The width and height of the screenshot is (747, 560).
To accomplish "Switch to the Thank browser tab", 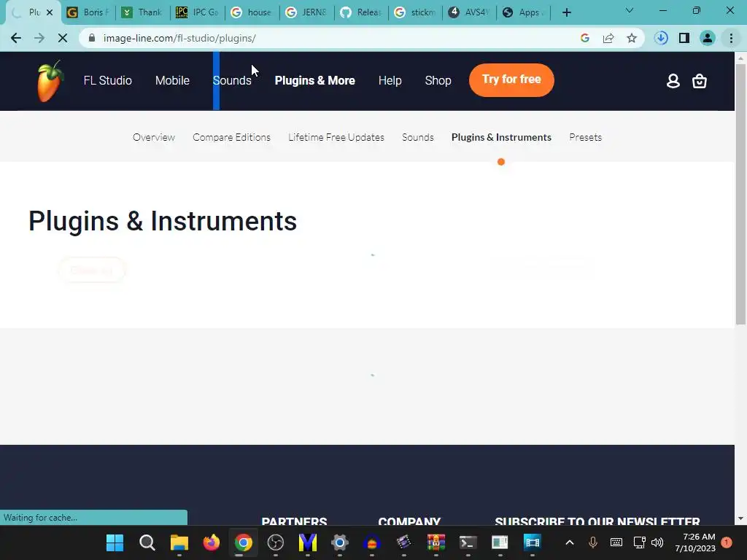I will pos(142,12).
